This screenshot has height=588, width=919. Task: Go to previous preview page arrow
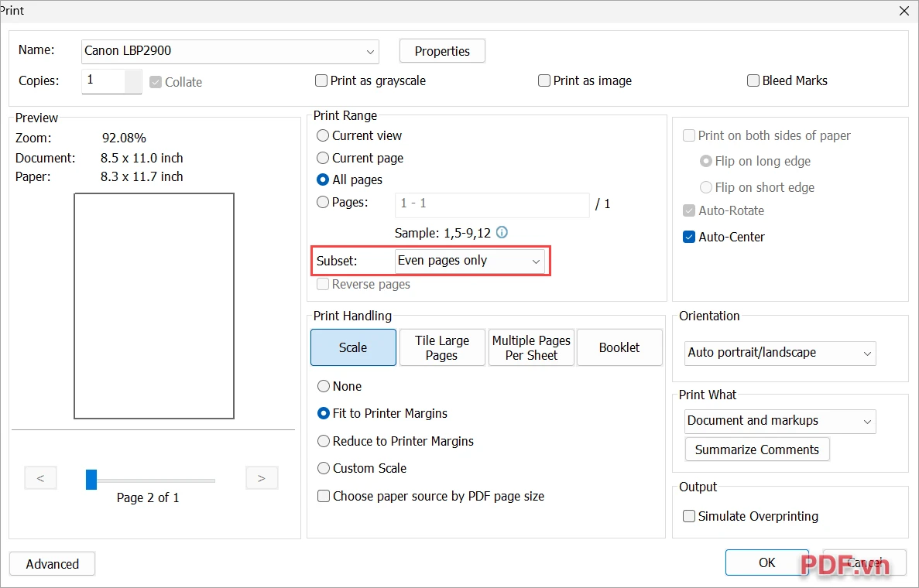40,478
